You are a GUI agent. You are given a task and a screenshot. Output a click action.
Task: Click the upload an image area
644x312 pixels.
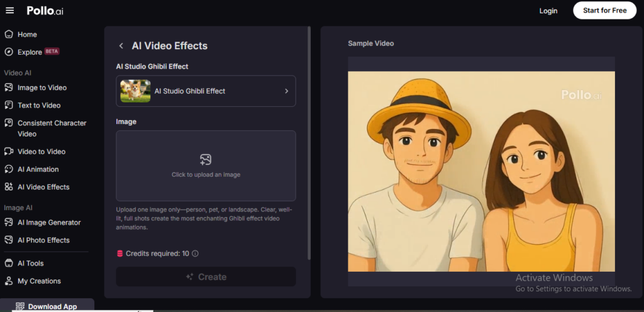click(x=206, y=166)
